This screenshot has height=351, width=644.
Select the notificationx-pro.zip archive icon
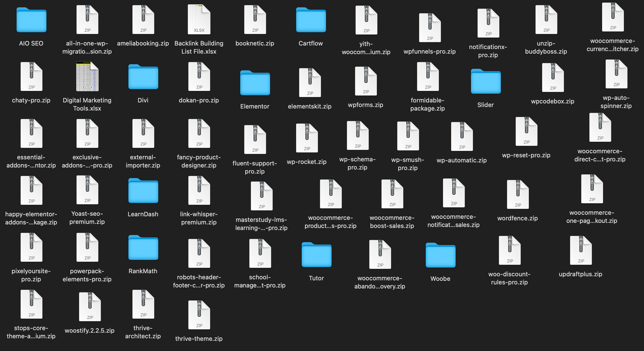(488, 23)
